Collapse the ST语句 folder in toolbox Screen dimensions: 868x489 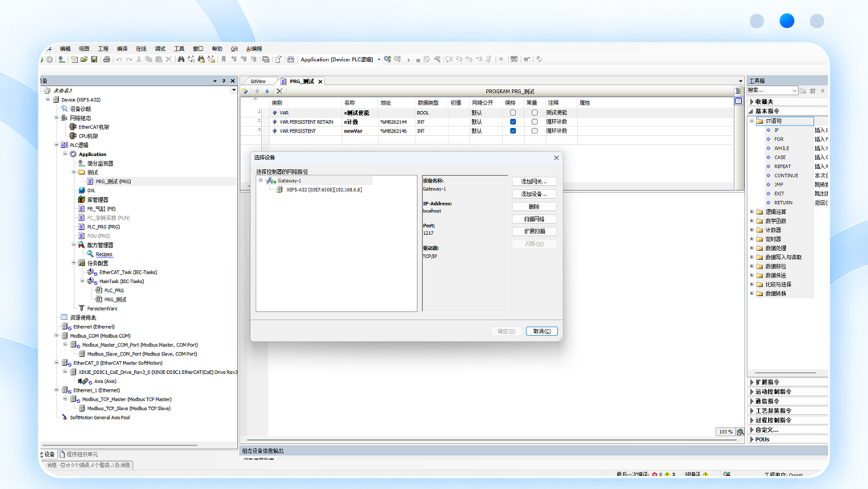point(751,121)
